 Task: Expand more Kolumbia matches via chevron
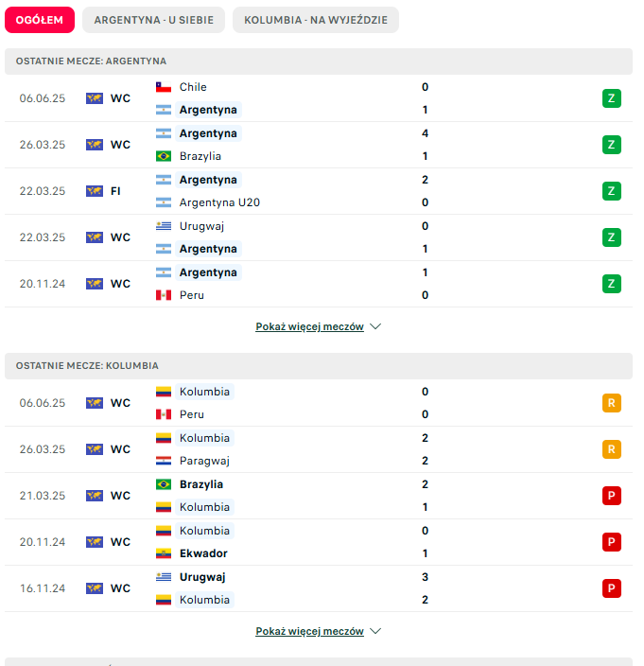(375, 631)
